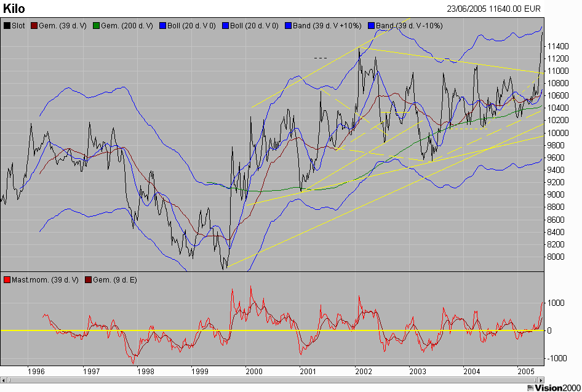Click the 2003 year label on the time axis

pyautogui.click(x=417, y=372)
